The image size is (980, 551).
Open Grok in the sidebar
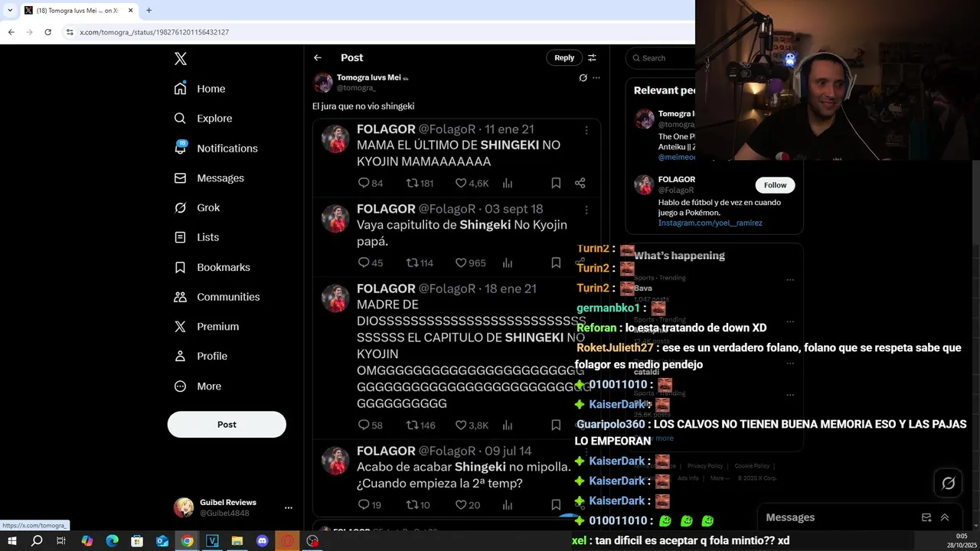(197, 208)
